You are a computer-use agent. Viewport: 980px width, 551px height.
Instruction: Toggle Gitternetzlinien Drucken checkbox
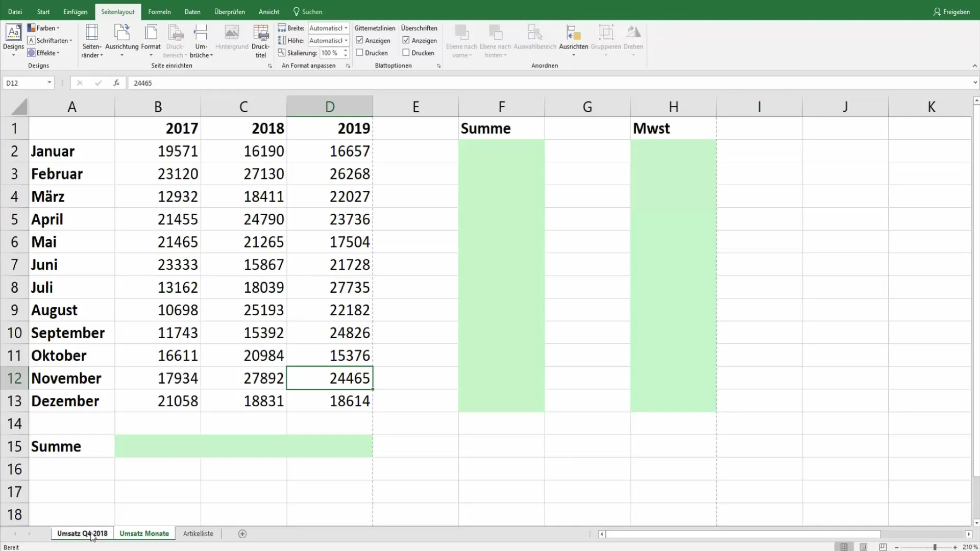click(359, 53)
